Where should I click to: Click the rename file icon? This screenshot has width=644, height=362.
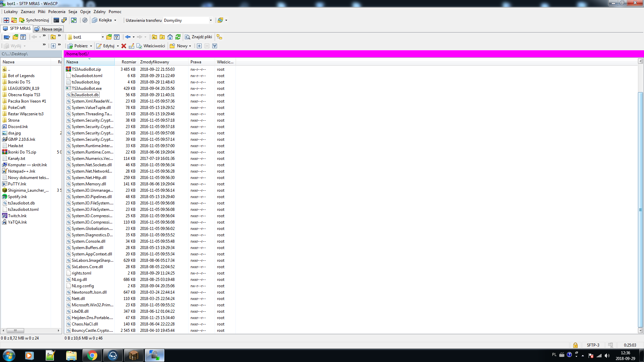point(131,46)
